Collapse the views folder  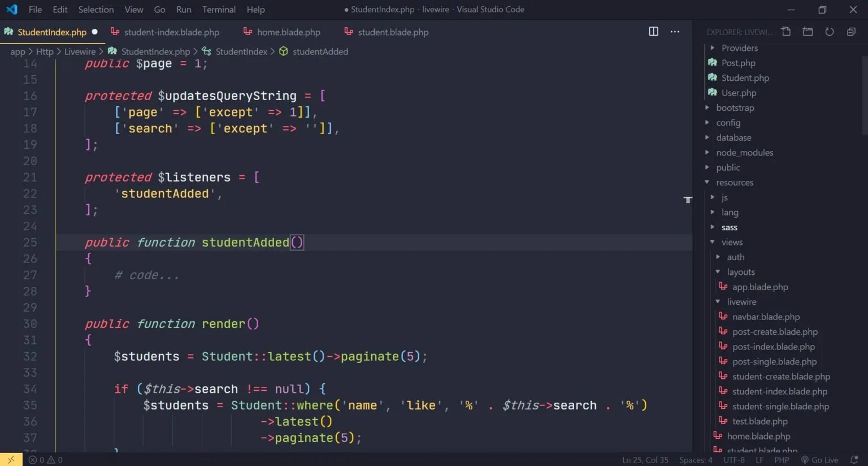point(732,242)
